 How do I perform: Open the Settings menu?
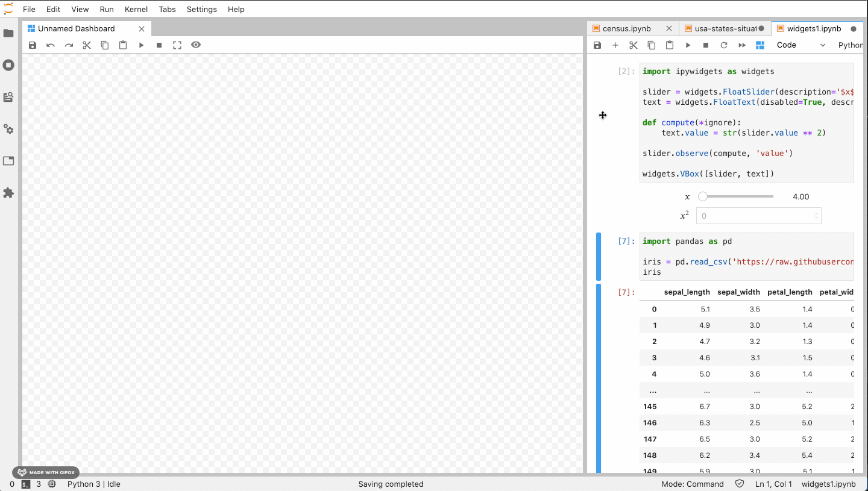(x=201, y=9)
